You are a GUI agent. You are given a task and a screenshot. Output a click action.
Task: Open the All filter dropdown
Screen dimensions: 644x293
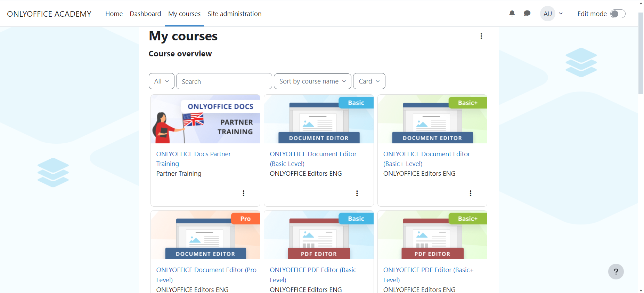pyautogui.click(x=162, y=81)
